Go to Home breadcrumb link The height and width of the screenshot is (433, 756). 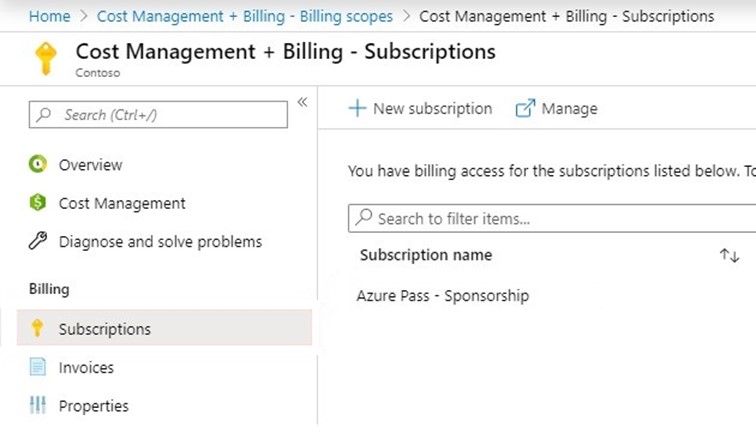(x=50, y=16)
